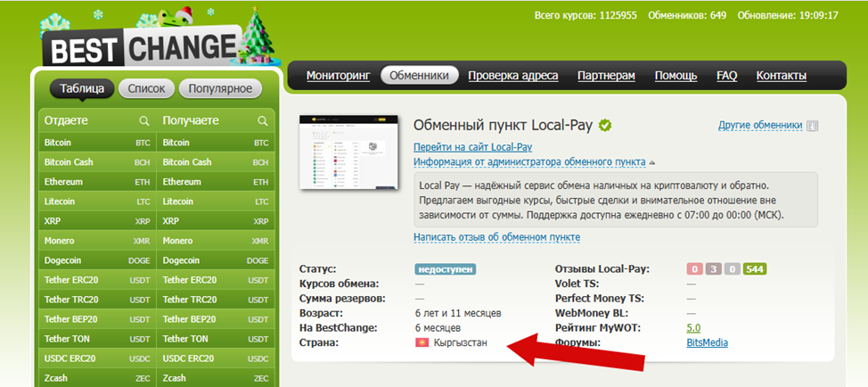Click the green 544 reviews badge

[x=755, y=269]
